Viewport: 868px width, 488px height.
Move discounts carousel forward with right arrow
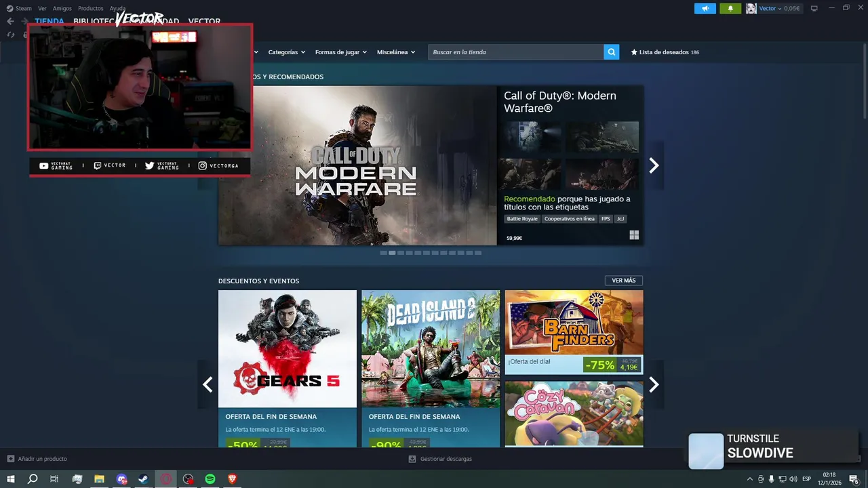pos(654,384)
